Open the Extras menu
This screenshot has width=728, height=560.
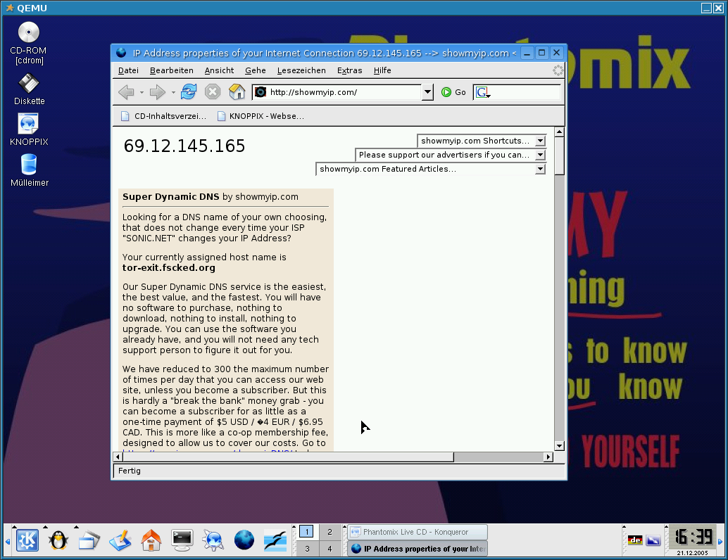tap(349, 70)
